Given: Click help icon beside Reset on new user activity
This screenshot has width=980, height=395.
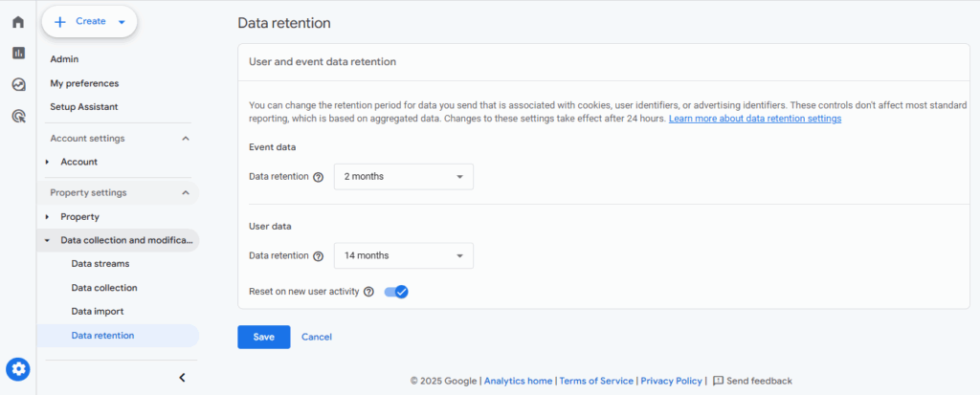Looking at the screenshot, I should tap(368, 292).
